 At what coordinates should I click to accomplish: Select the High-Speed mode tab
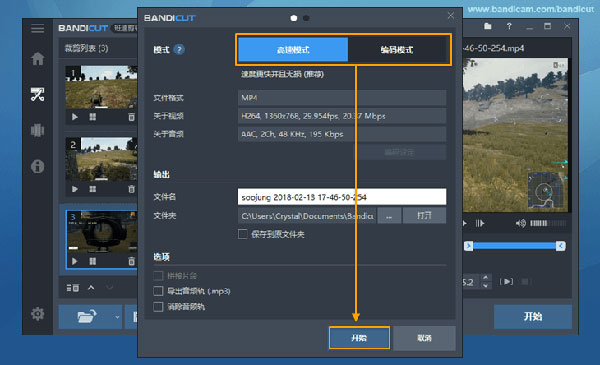coord(293,50)
